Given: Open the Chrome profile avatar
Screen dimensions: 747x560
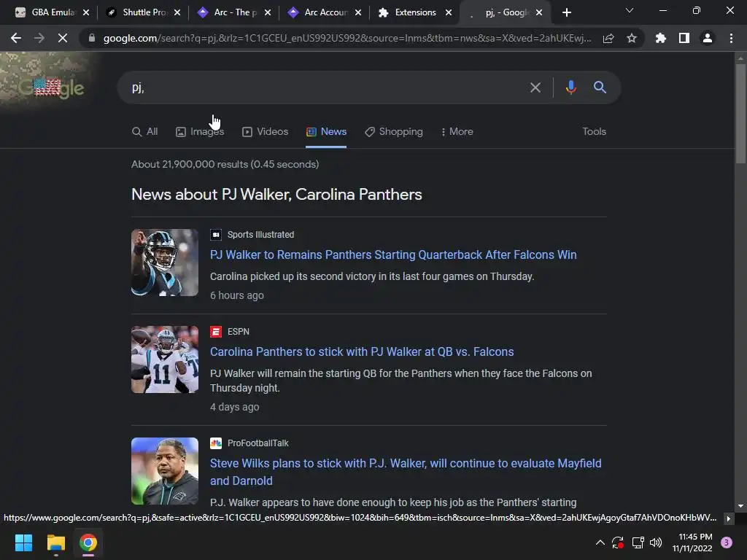Looking at the screenshot, I should (708, 38).
